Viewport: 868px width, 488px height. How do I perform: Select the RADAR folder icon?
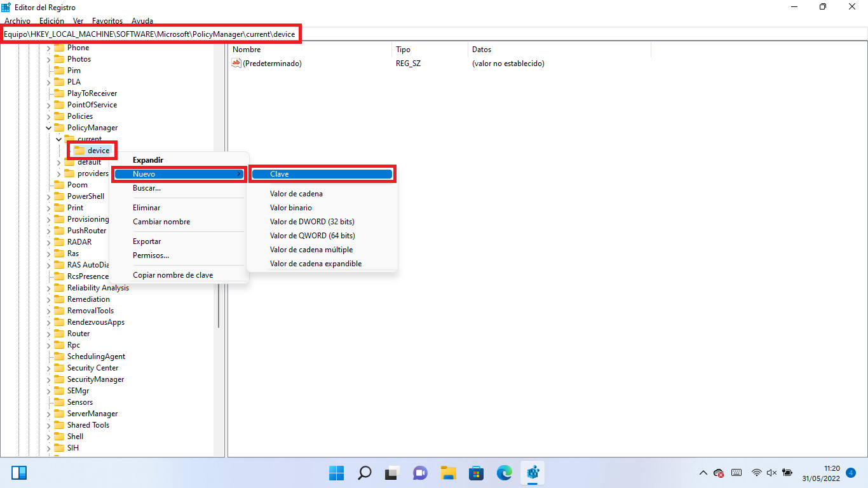[x=59, y=242]
